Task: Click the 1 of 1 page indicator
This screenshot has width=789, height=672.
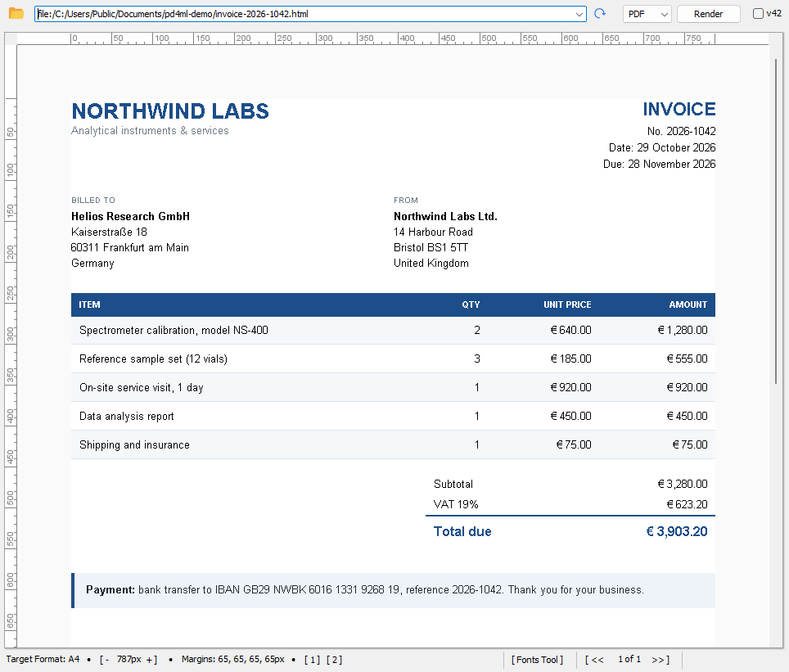Action: click(x=629, y=660)
